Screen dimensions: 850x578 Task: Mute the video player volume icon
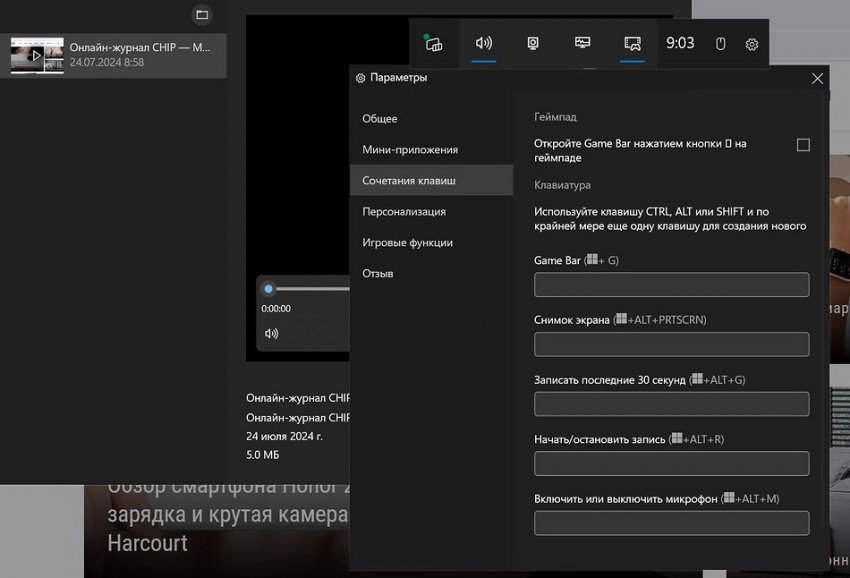tap(271, 333)
